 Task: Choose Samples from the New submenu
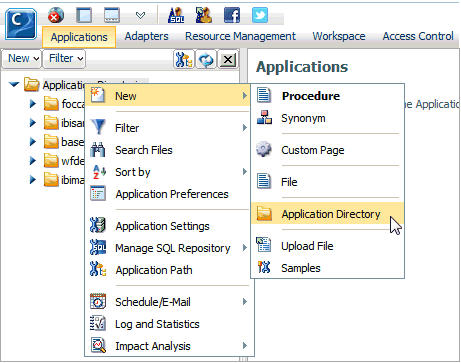point(327,268)
